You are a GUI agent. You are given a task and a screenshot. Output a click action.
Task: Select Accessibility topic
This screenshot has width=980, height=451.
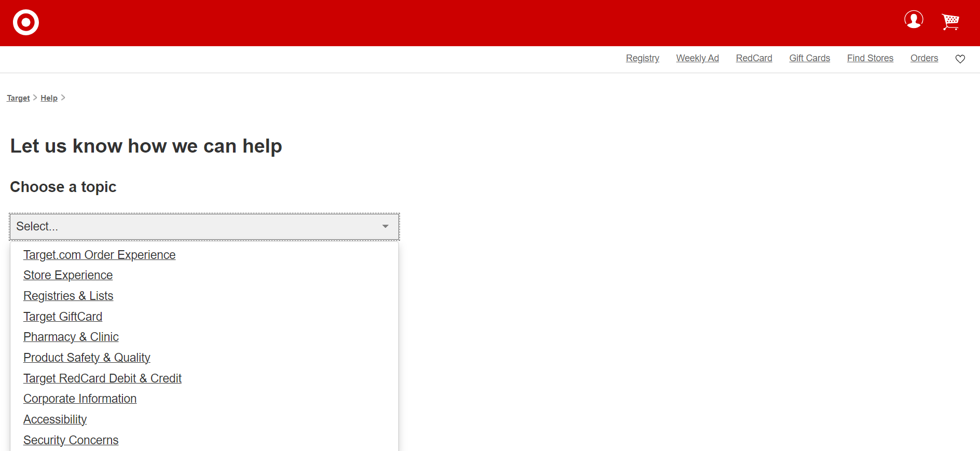[x=55, y=419]
